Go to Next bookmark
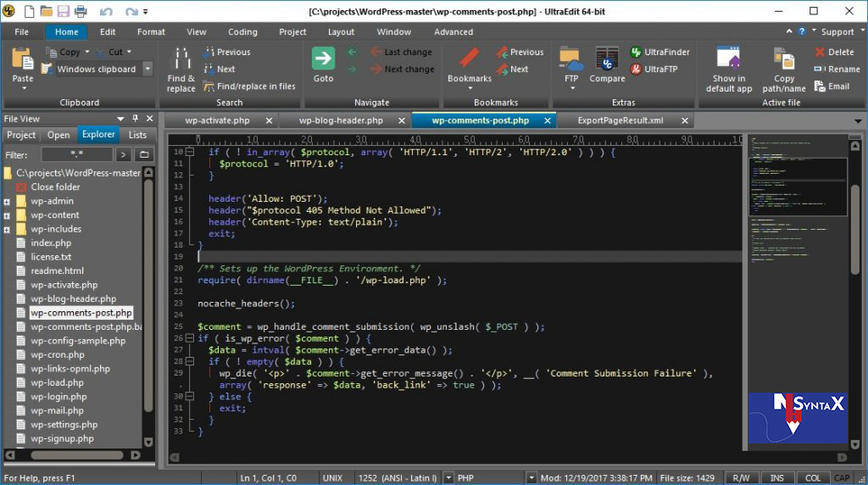This screenshot has height=485, width=868. [x=513, y=69]
